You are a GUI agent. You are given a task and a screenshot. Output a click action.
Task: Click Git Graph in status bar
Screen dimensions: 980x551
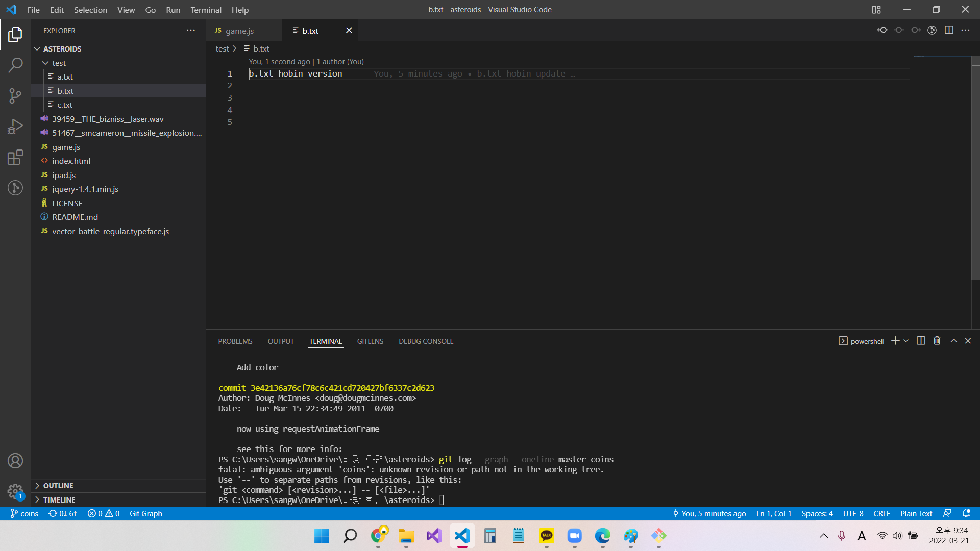[145, 514]
